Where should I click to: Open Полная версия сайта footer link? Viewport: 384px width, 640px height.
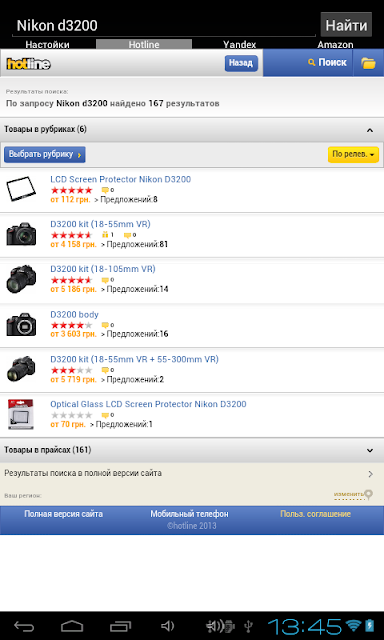[x=63, y=514]
